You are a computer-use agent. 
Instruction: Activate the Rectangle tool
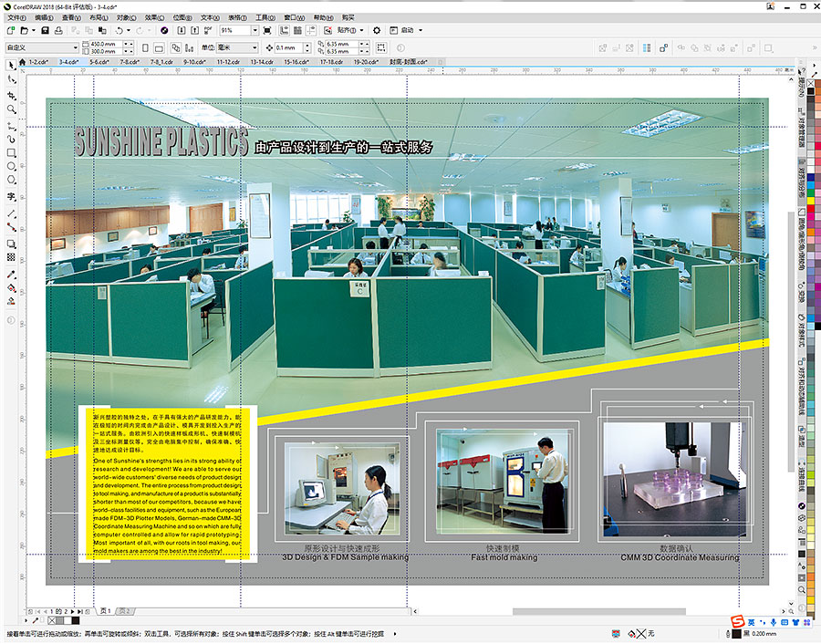(11, 152)
